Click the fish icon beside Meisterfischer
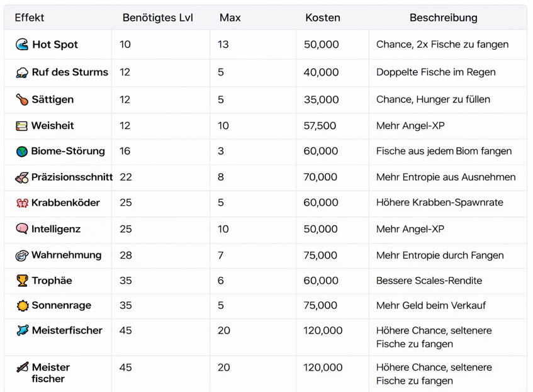The image size is (533, 392). click(x=23, y=330)
